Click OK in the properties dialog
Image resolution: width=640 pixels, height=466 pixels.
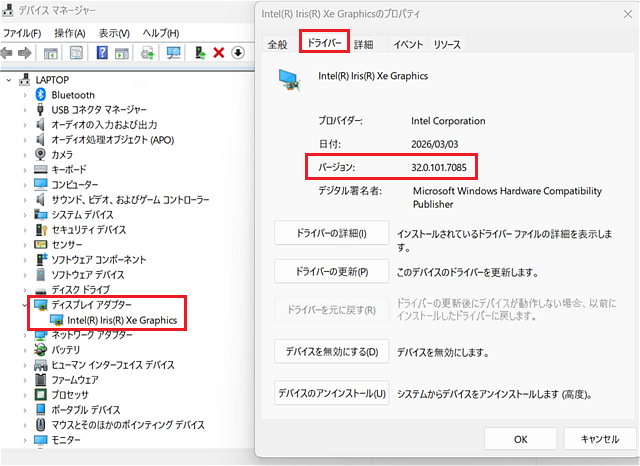(520, 439)
